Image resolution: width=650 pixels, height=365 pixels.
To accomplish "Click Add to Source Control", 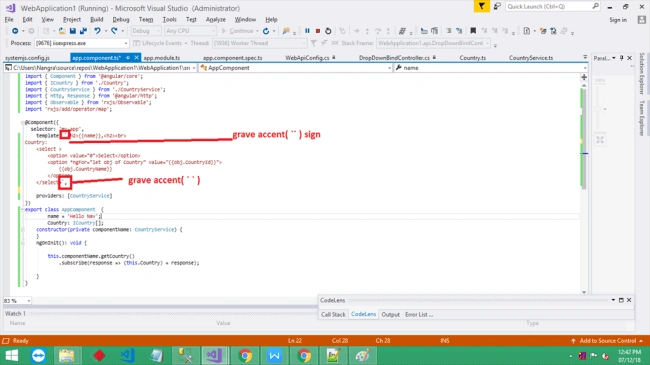I will click(607, 341).
